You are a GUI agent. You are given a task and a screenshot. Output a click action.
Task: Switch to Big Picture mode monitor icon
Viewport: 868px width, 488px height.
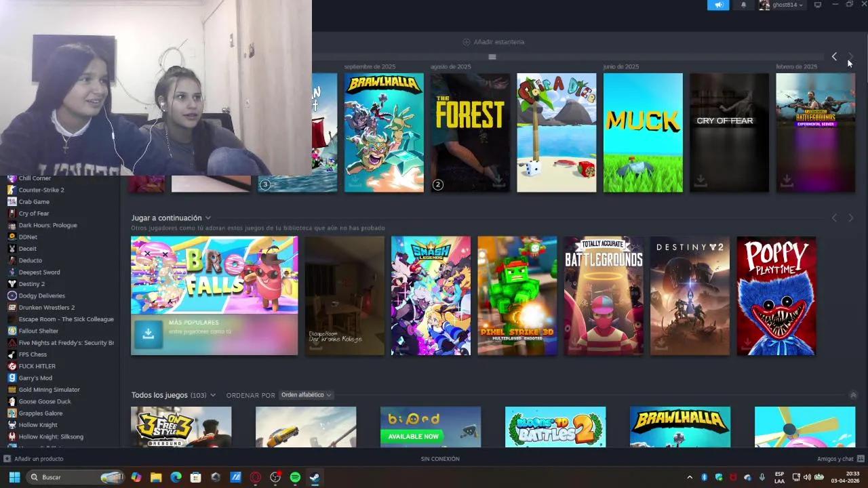point(818,5)
